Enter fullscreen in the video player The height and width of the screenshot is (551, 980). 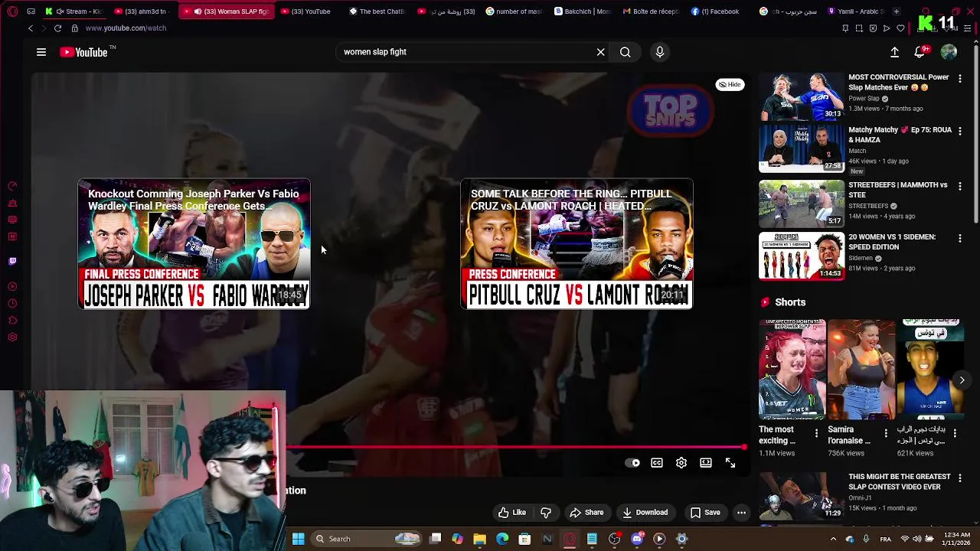[730, 463]
